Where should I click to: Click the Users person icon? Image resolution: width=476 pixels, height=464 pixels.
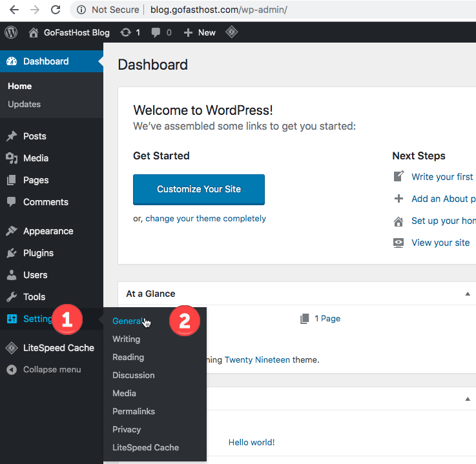[12, 275]
